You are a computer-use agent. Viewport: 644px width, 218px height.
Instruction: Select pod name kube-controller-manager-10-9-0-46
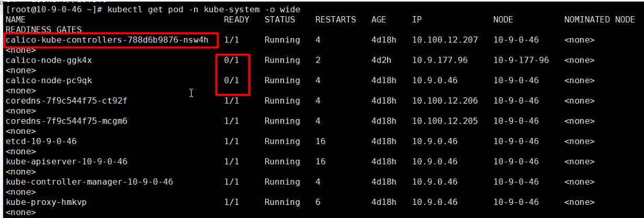[89, 182]
